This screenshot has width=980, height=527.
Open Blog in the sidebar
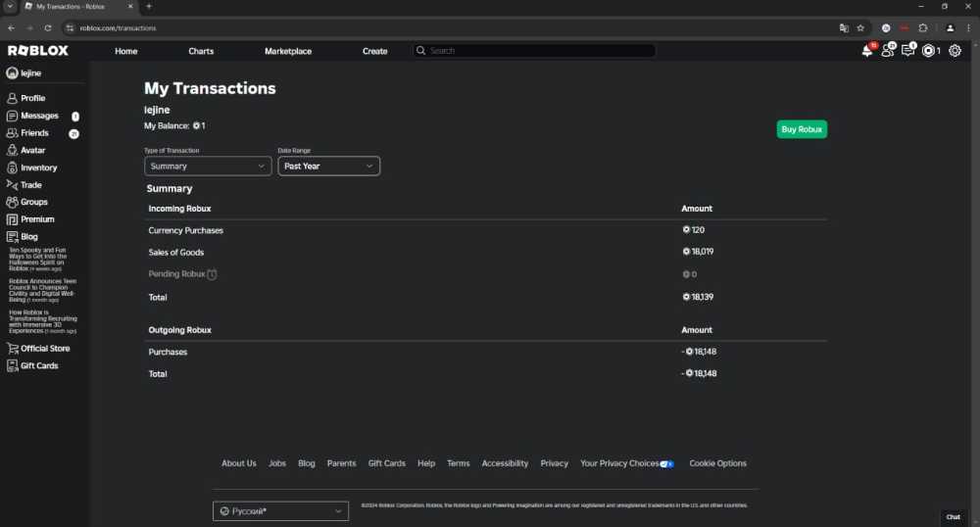28,237
